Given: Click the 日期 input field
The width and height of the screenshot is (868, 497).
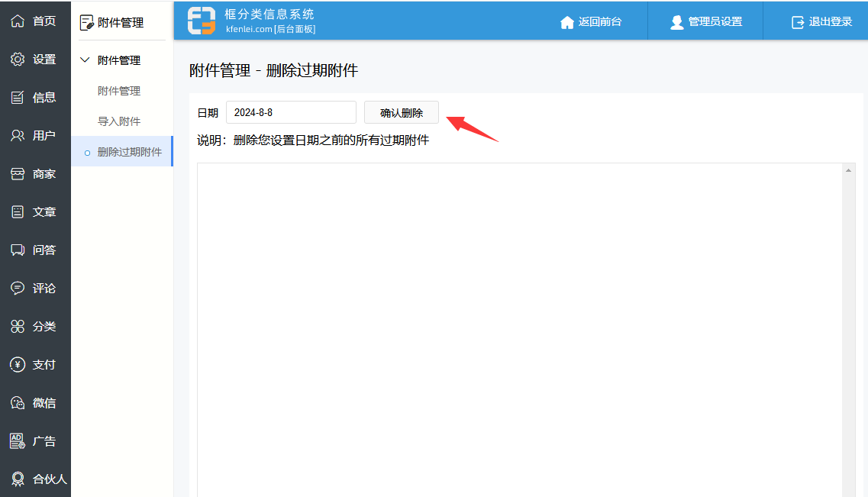Looking at the screenshot, I should [x=291, y=112].
